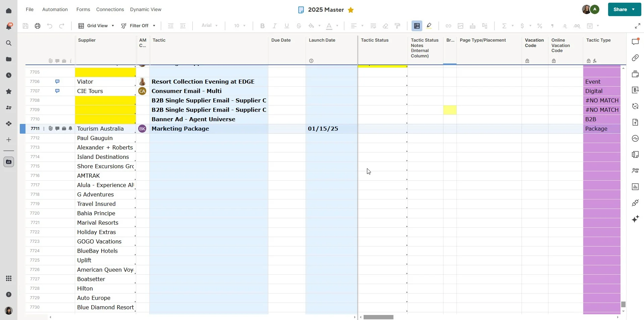The image size is (644, 320).
Task: Open the AI sparkle icon on right rail
Action: pyautogui.click(x=635, y=219)
